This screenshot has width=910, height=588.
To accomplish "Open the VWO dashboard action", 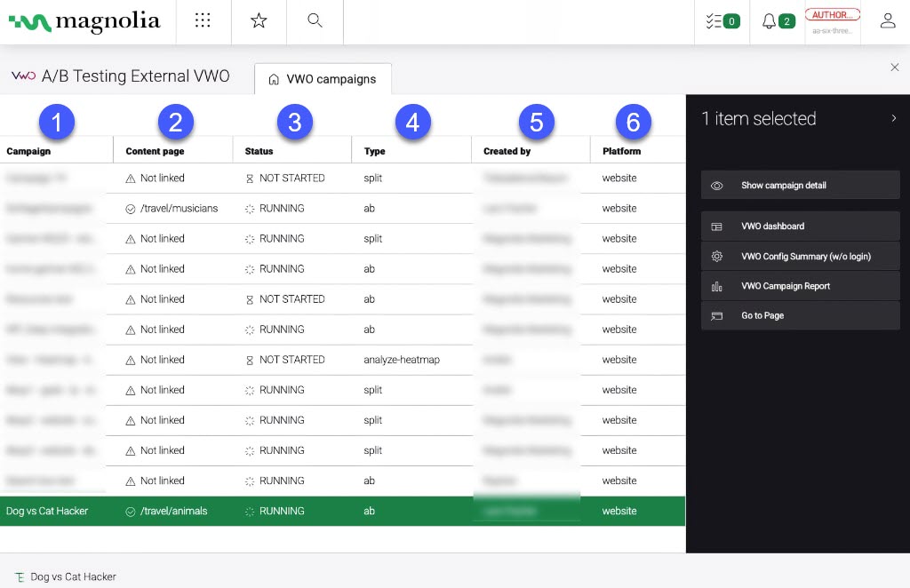I will pyautogui.click(x=800, y=226).
